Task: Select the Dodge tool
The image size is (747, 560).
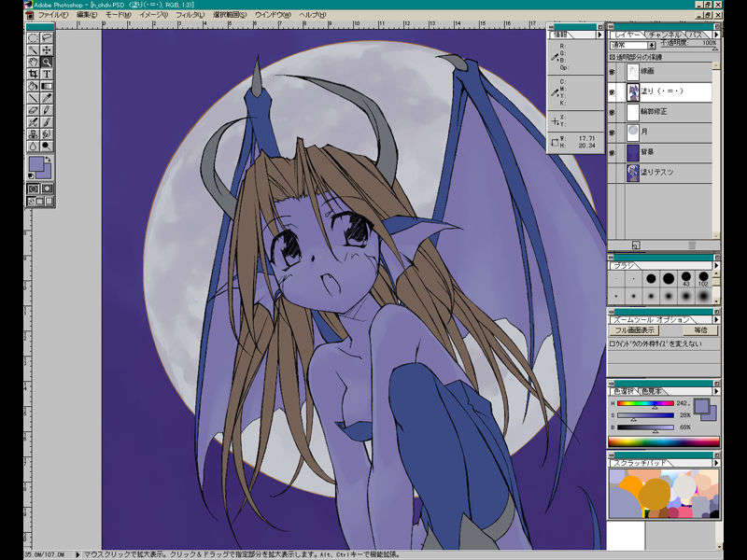Action: [x=47, y=147]
